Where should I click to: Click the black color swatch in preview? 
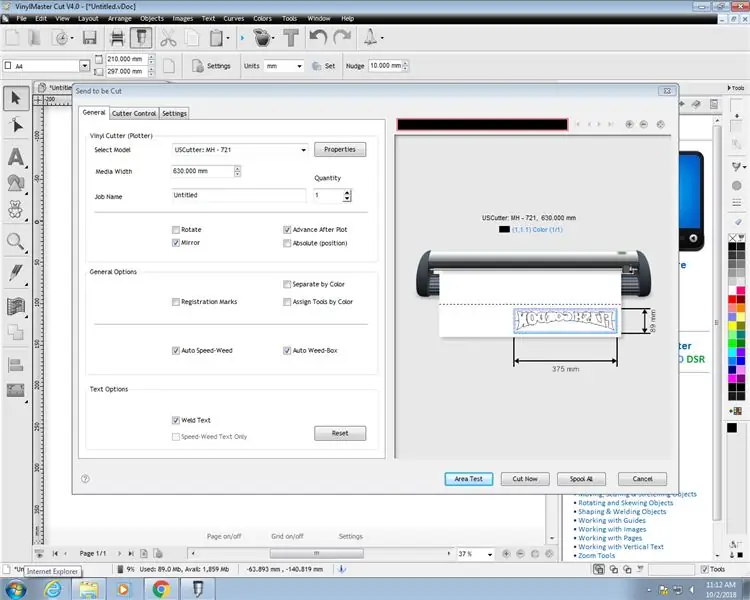(505, 230)
